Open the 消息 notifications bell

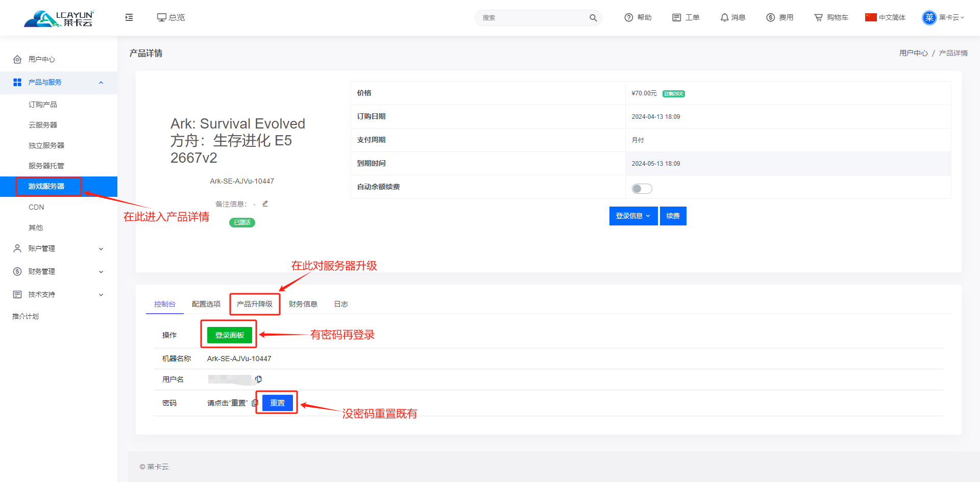(x=733, y=17)
